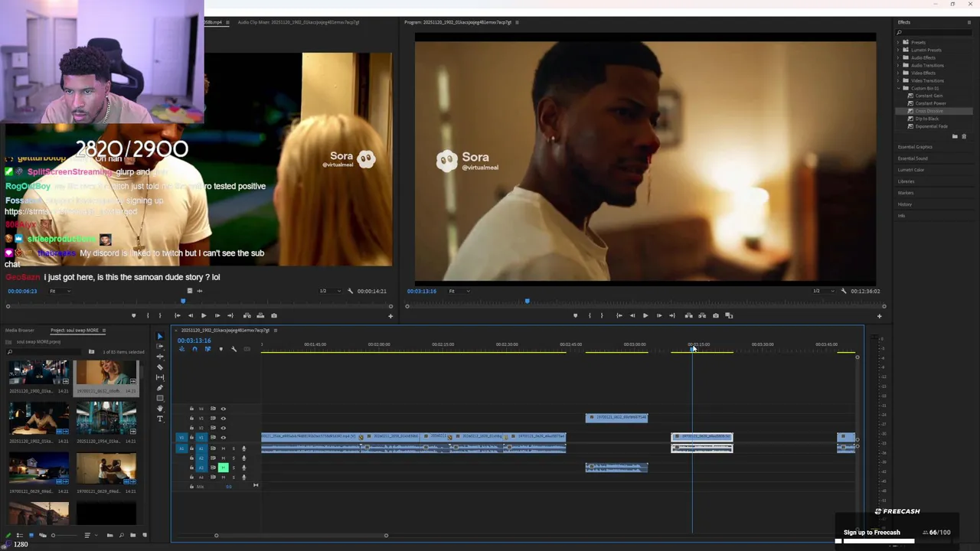Select Dip to Black effect
The image size is (980, 551).
coord(927,119)
